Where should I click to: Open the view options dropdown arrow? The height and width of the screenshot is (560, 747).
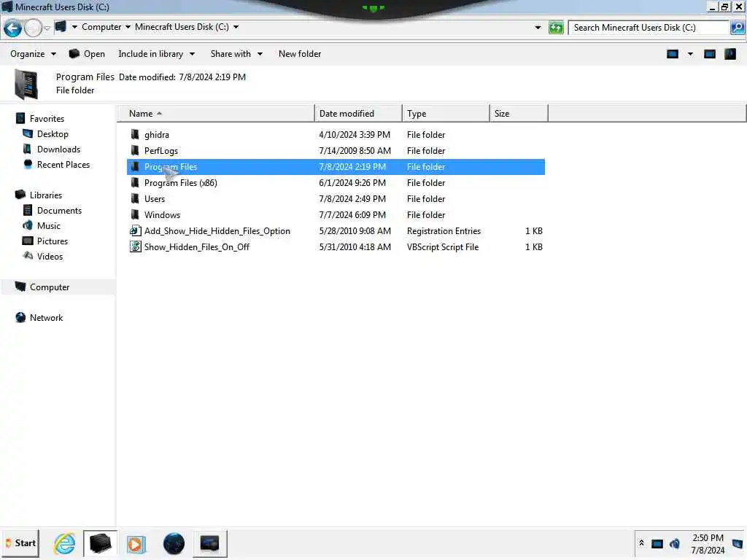click(x=690, y=54)
